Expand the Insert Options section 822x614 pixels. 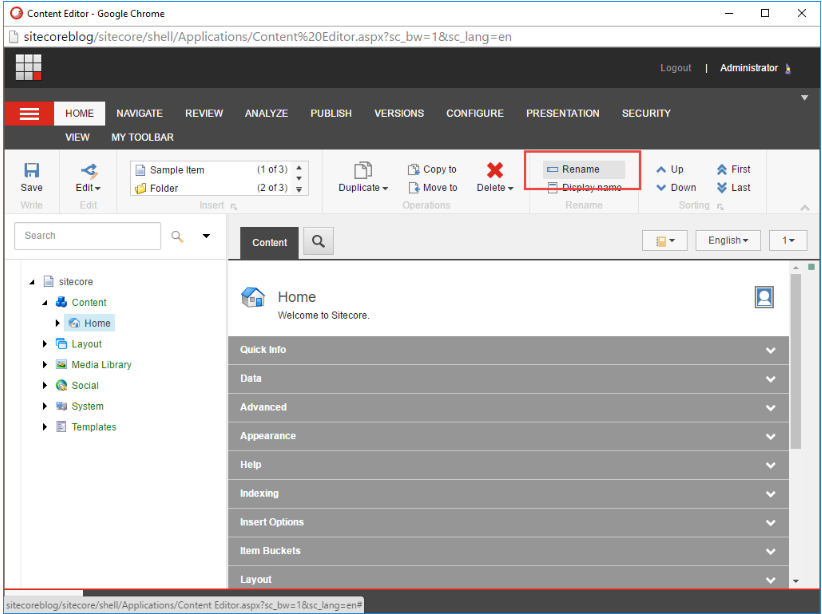point(508,522)
